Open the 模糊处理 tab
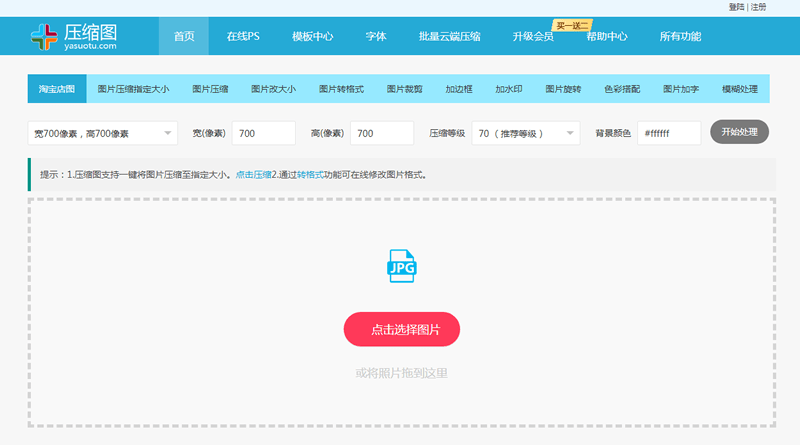 click(x=740, y=89)
